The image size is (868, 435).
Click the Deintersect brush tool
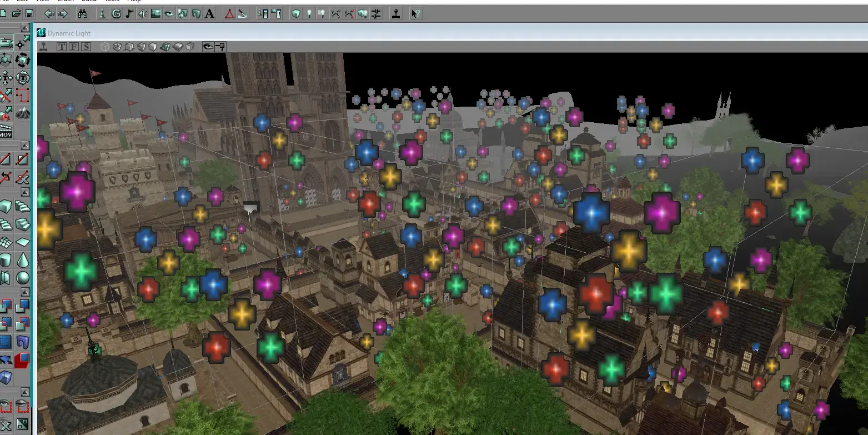23,323
